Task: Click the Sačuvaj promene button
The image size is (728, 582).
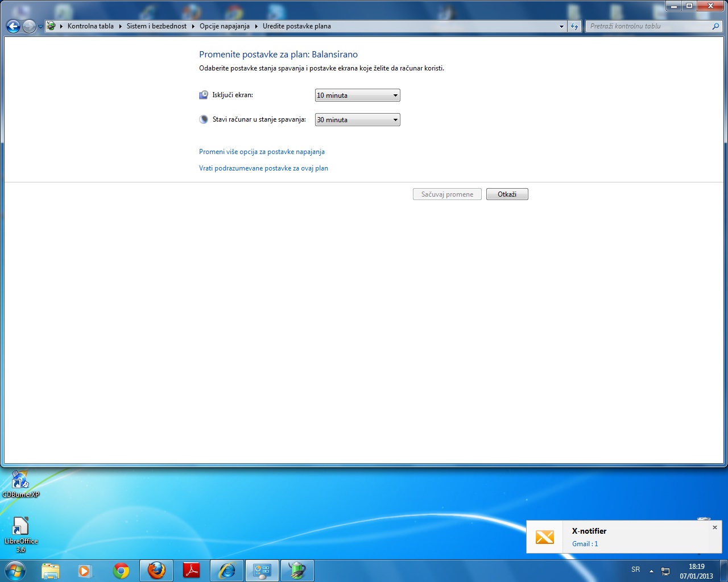Action: pyautogui.click(x=447, y=194)
